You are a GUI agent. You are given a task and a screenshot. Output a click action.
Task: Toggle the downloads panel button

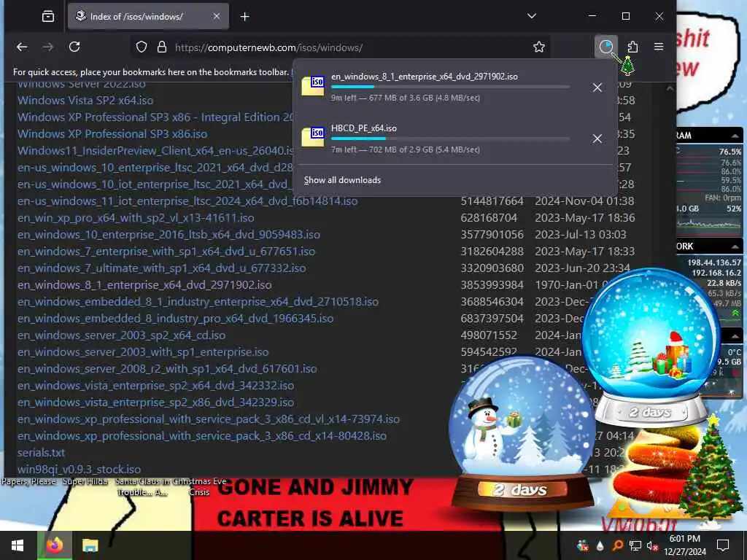click(x=606, y=47)
